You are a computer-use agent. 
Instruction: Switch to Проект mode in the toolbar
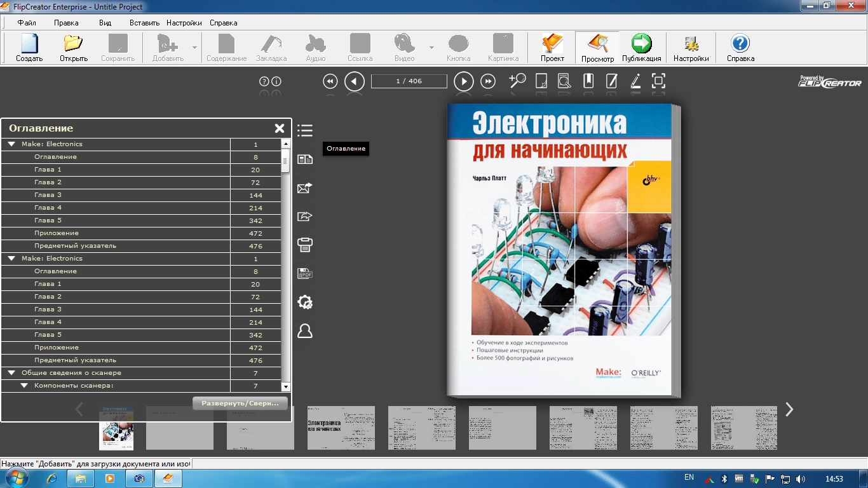pos(552,48)
